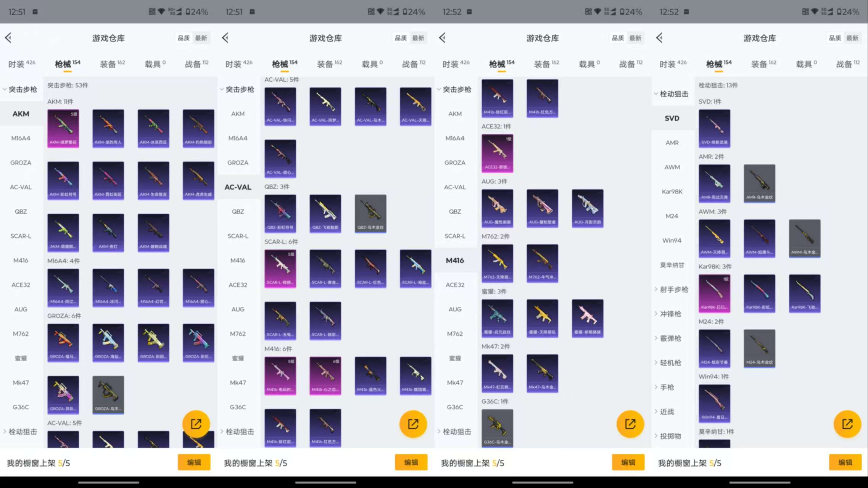Viewport: 868px width, 488px height.
Task: Tap the 编辑 button
Action: (194, 462)
